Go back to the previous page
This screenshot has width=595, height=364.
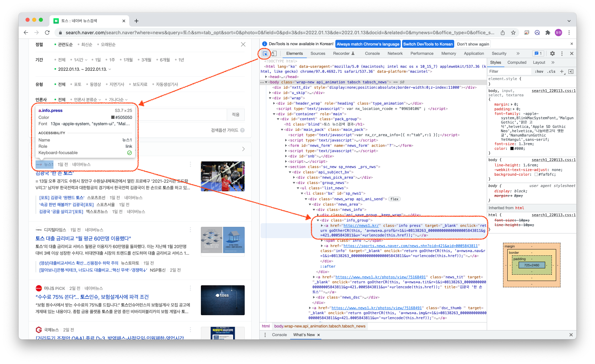tap(26, 33)
